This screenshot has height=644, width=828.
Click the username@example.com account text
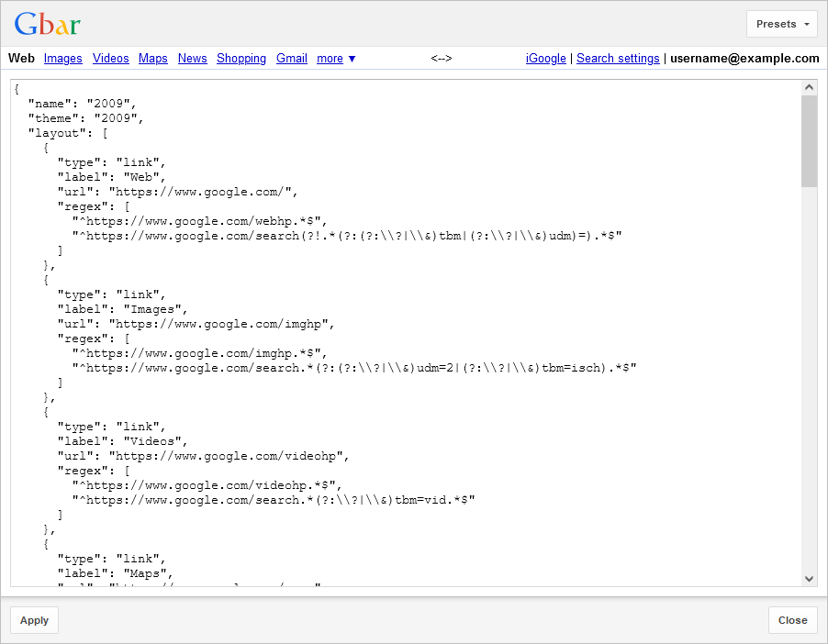pos(744,58)
